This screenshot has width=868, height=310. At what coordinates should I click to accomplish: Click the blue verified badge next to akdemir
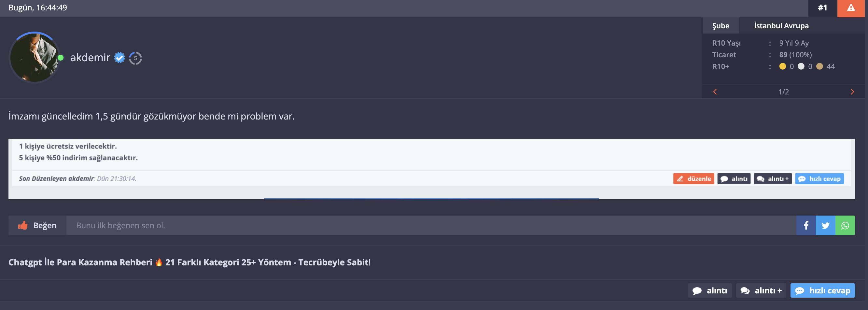[x=119, y=58]
